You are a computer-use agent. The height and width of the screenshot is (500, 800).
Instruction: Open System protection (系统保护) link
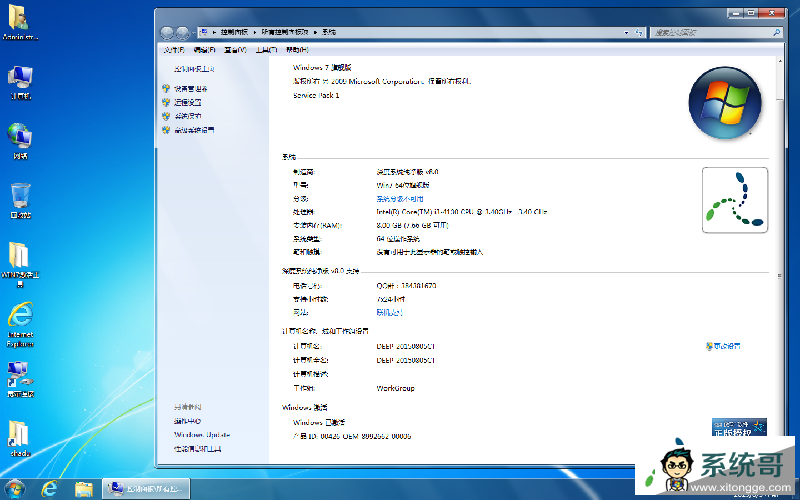tap(188, 116)
